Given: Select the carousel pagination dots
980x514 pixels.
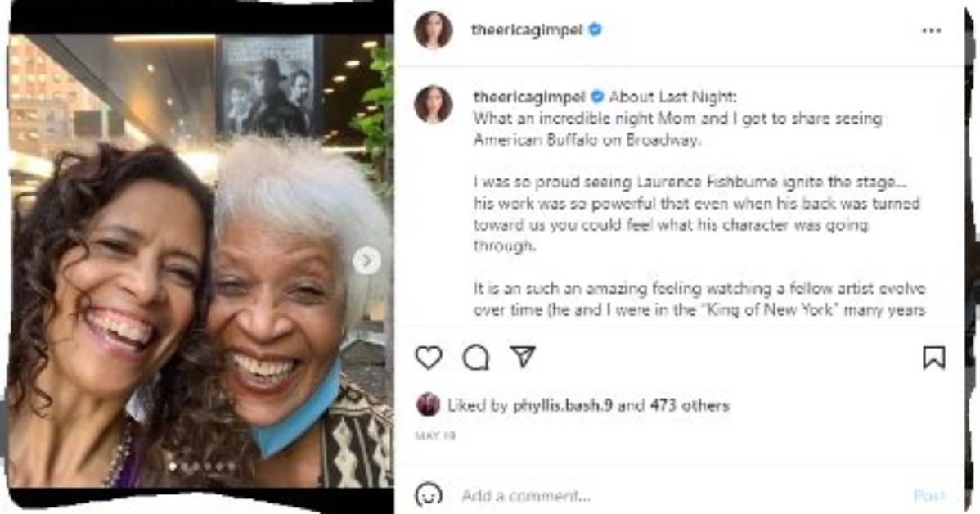Looking at the screenshot, I should 202,467.
